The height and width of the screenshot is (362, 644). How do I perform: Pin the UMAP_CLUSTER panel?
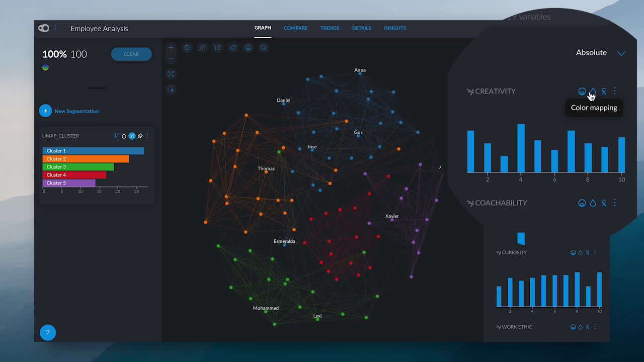pyautogui.click(x=140, y=136)
